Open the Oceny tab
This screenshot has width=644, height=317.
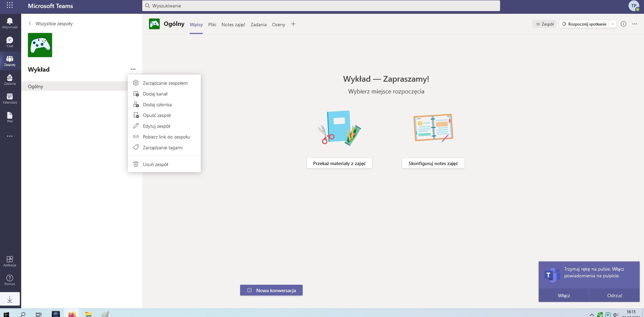[x=278, y=25]
